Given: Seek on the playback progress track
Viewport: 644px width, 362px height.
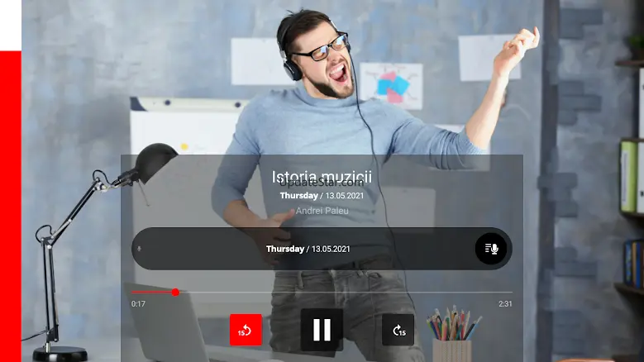Looking at the screenshot, I should (322, 293).
